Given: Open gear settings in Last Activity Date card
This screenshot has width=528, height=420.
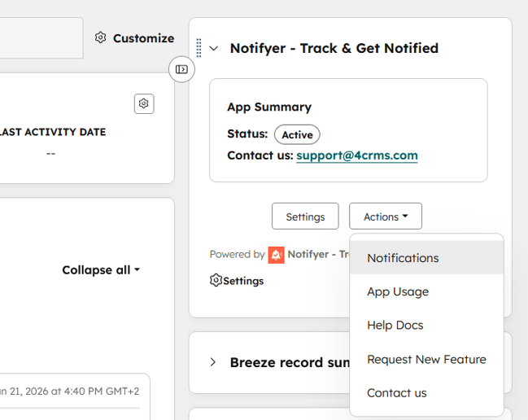Looking at the screenshot, I should (x=144, y=103).
